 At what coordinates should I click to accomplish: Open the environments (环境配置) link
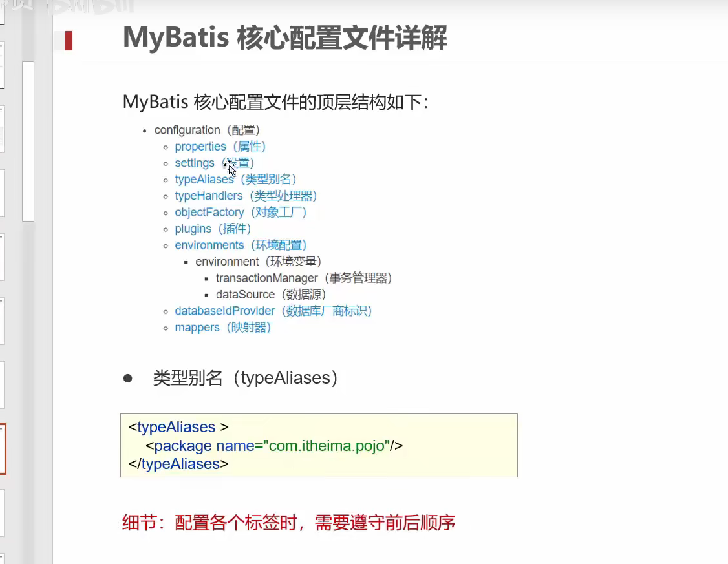coord(241,245)
